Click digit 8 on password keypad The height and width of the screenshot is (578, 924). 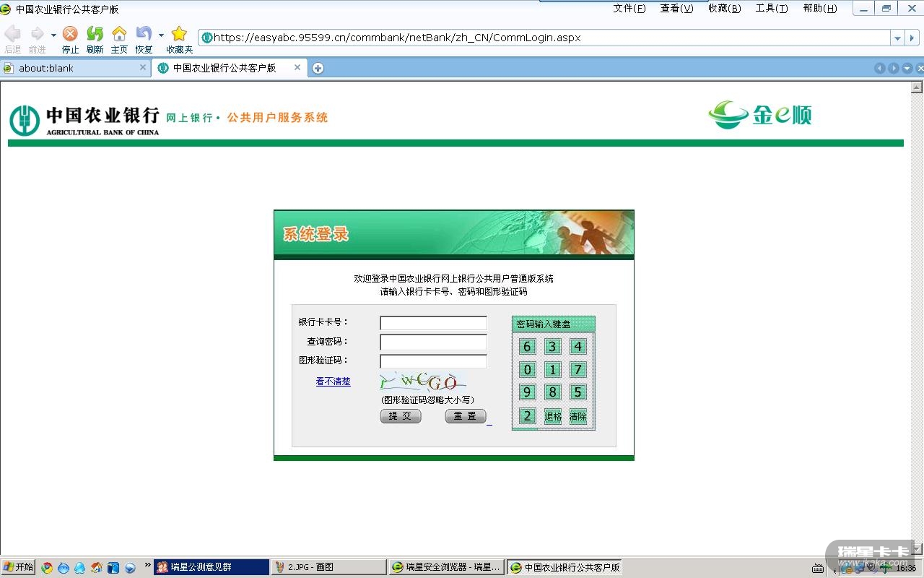tap(553, 392)
